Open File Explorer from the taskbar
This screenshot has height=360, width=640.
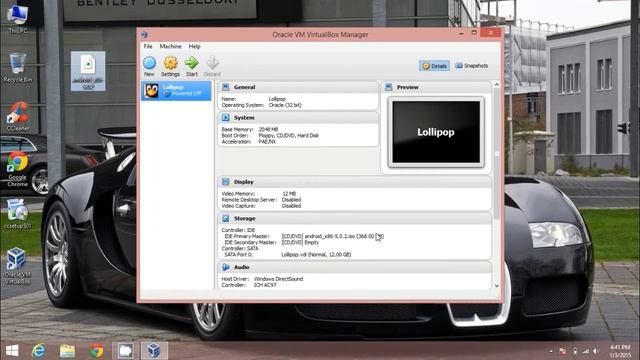(x=67, y=351)
